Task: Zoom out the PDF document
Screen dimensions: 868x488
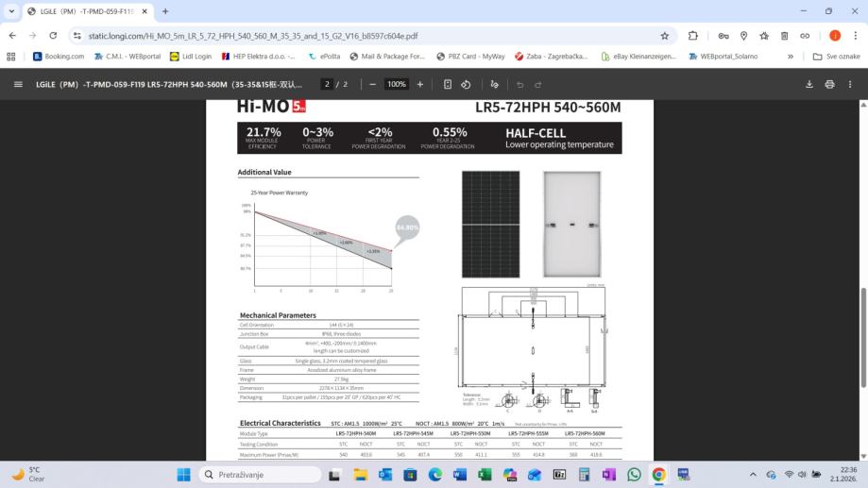Action: (373, 84)
